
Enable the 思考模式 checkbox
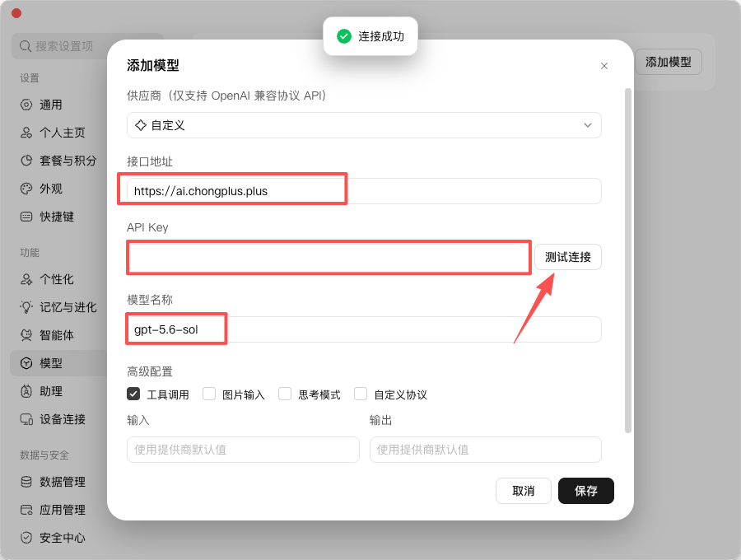click(x=285, y=394)
